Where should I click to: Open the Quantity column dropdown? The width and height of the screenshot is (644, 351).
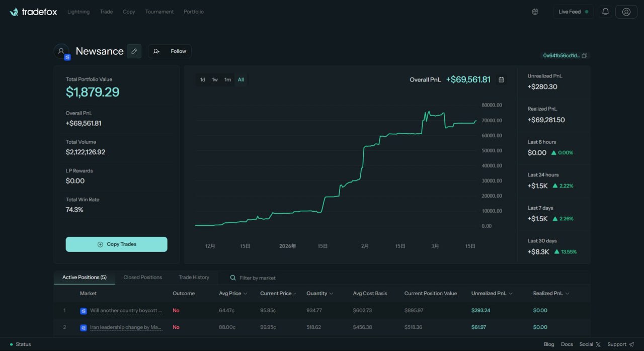[x=319, y=293]
